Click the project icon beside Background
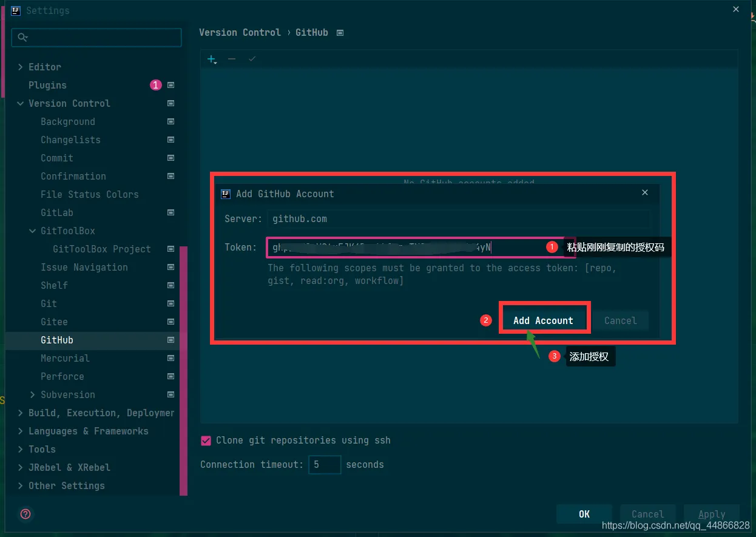Image resolution: width=756 pixels, height=537 pixels. pyautogui.click(x=170, y=121)
